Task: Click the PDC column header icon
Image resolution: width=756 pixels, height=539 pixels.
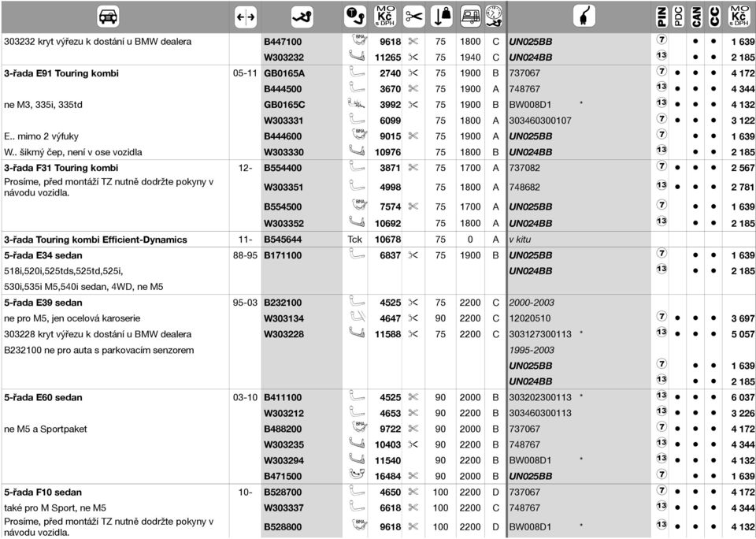Action: click(x=678, y=17)
